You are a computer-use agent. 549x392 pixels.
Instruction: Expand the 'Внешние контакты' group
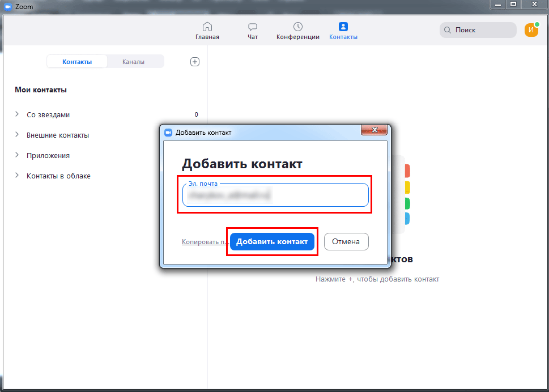click(x=17, y=135)
